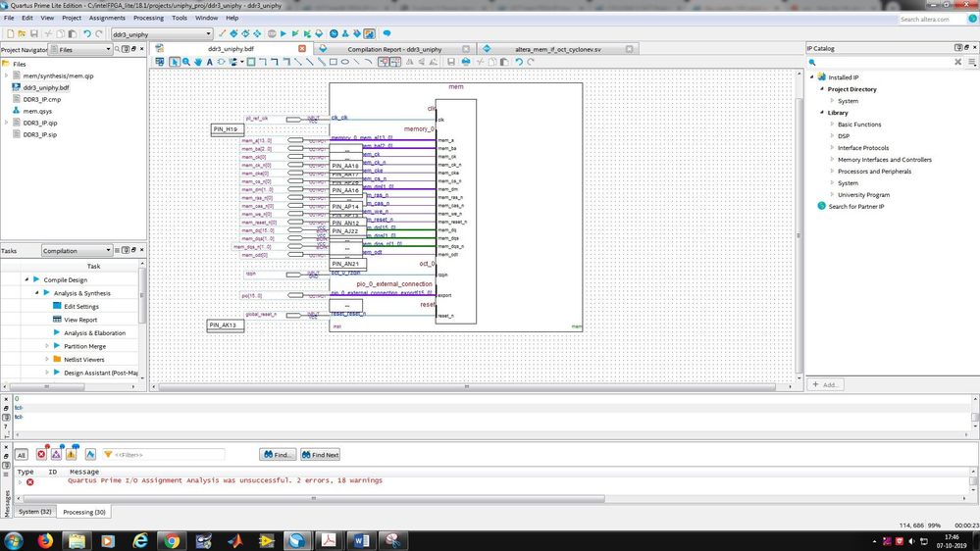This screenshot has width=980, height=551.
Task: Open the Assignments menu
Action: (x=107, y=18)
